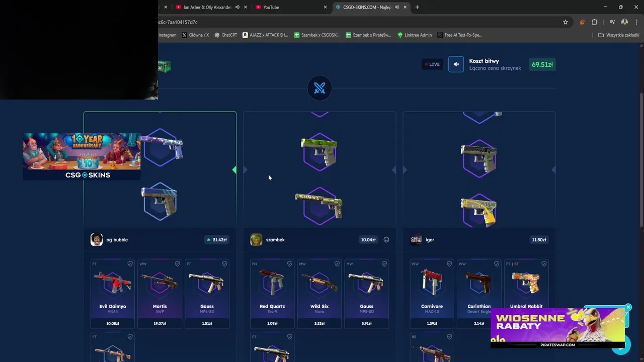Open igor's player avatar
Viewport: 644px width, 362px height.
(x=416, y=240)
